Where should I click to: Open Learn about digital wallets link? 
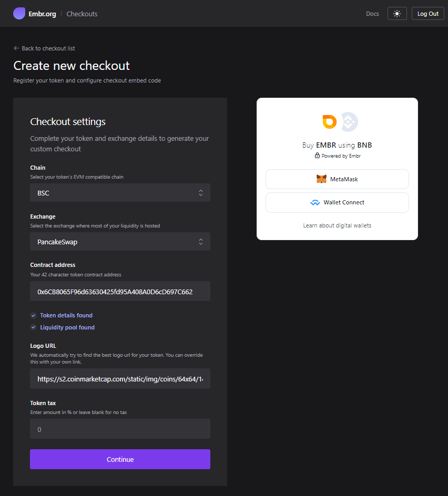[x=337, y=225]
